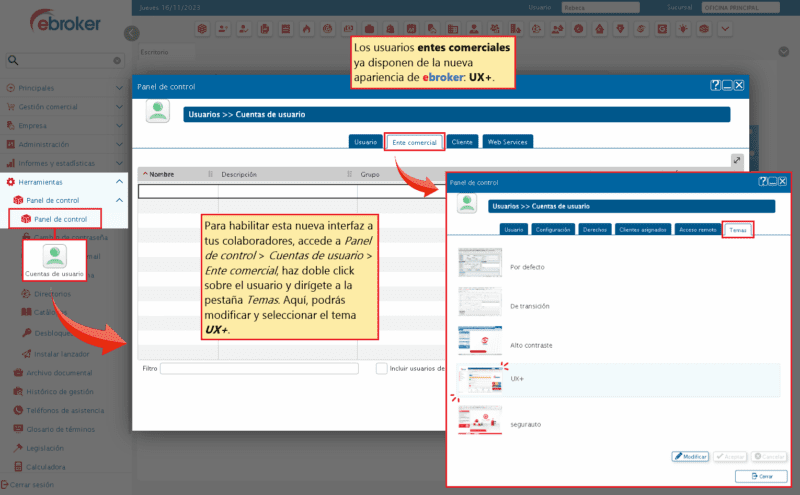The image size is (800, 495).
Task: Click the calendar icon in the top toolbar
Action: 411,29
